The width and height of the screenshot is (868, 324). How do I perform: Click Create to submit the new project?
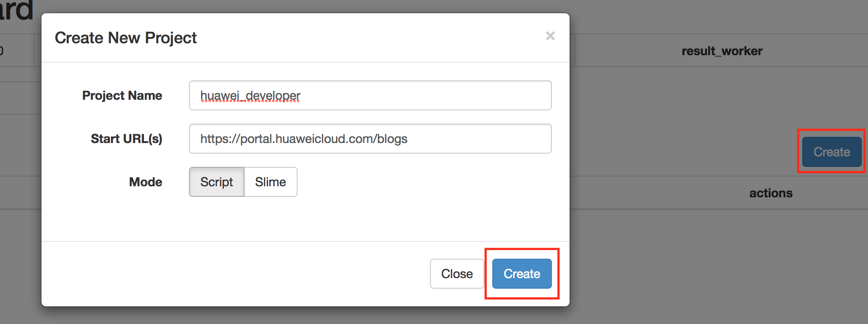(521, 274)
